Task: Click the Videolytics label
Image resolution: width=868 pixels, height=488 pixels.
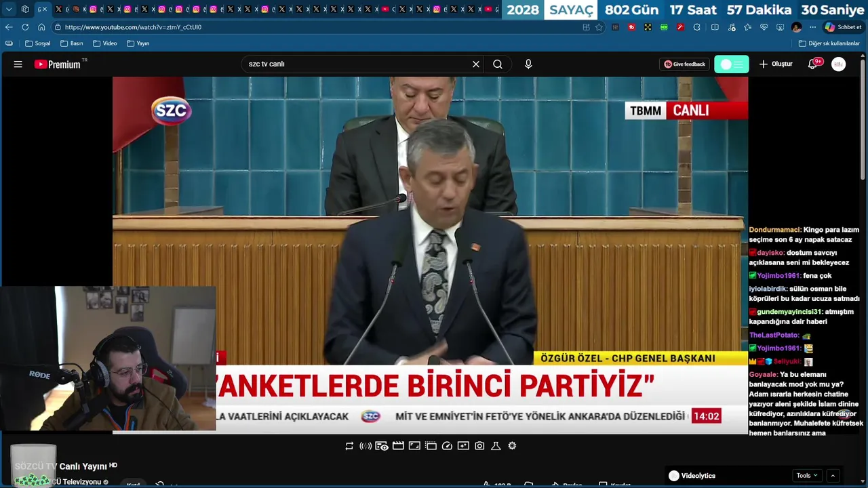Action: pyautogui.click(x=698, y=476)
